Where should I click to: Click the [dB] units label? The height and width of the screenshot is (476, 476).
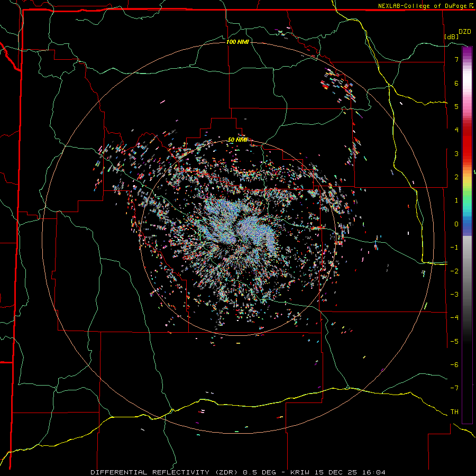point(452,36)
